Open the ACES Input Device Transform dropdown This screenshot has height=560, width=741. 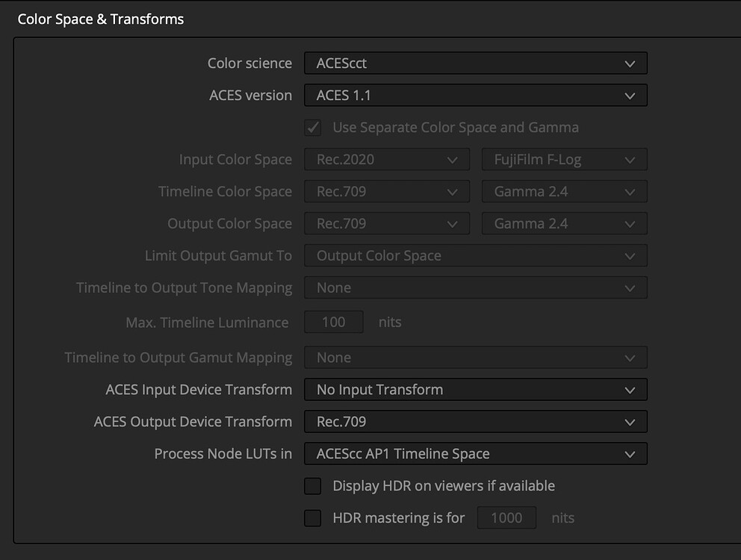point(475,389)
